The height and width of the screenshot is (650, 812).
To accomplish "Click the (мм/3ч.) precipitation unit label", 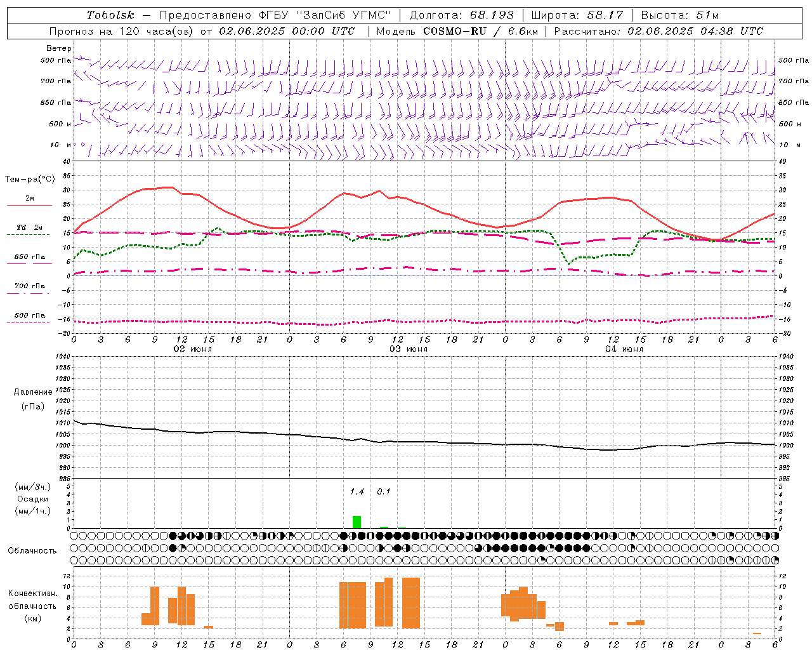I will click(33, 487).
